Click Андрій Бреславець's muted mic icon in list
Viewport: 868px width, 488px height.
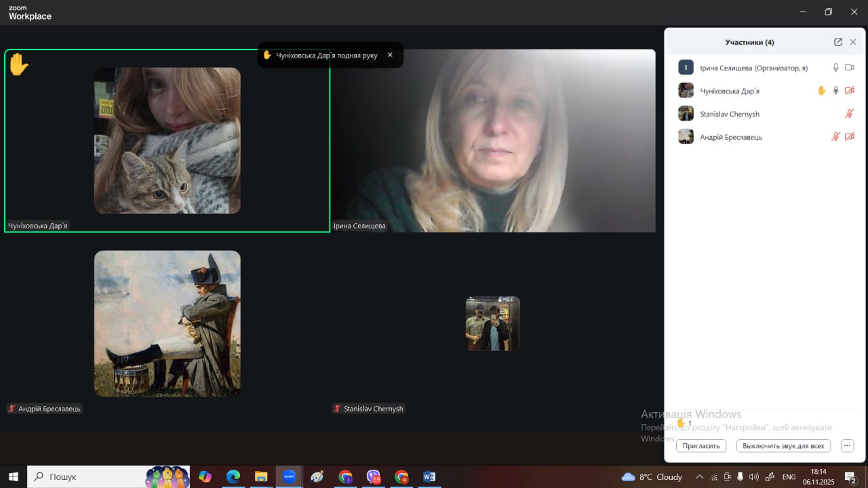point(835,137)
